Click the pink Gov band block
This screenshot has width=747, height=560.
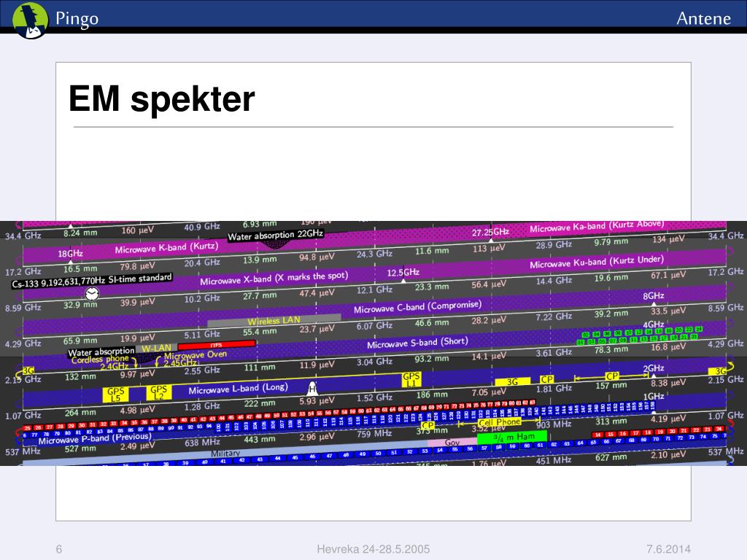(x=452, y=443)
